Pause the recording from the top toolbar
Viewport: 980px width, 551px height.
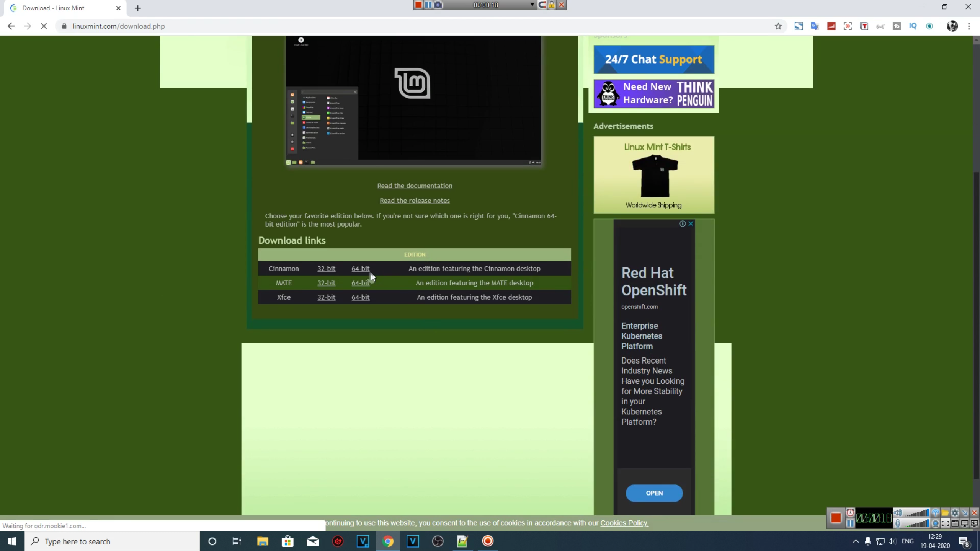click(x=428, y=5)
